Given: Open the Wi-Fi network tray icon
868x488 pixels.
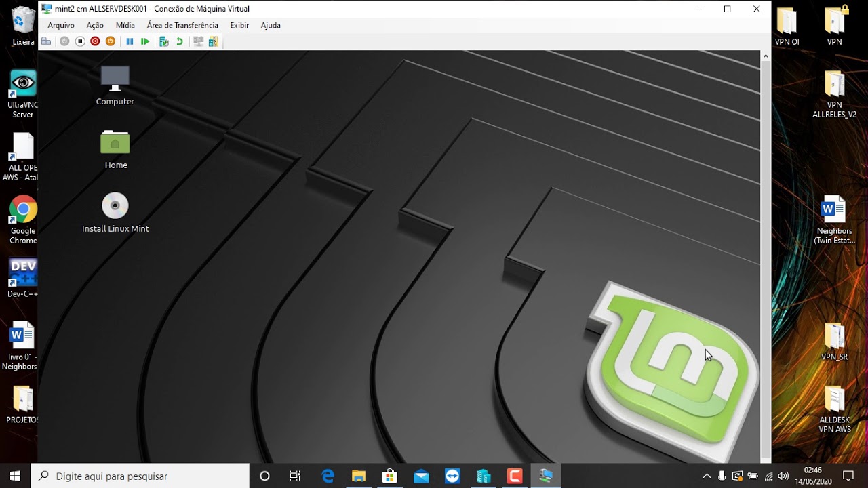Looking at the screenshot, I should pyautogui.click(x=768, y=476).
